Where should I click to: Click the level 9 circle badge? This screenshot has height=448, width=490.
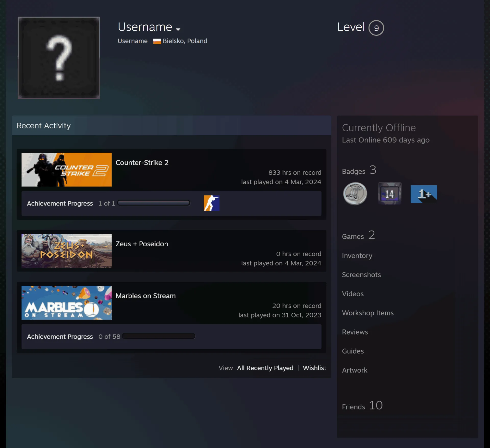tap(376, 28)
